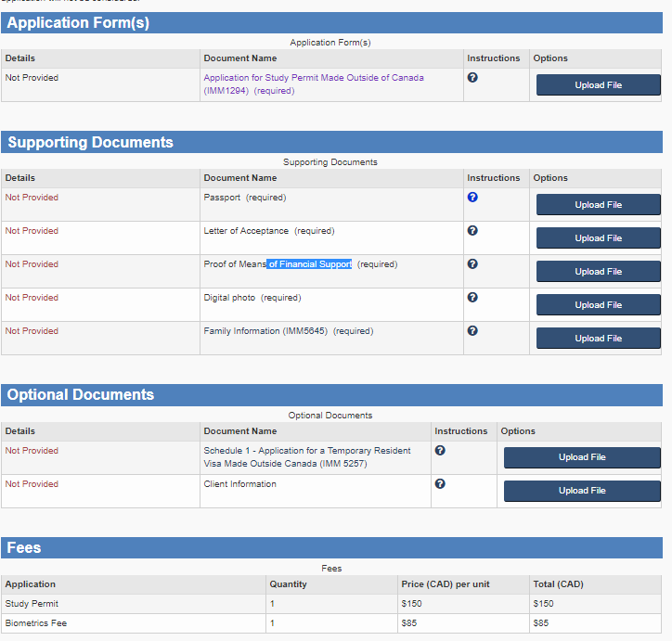This screenshot has height=641, width=672.
Task: Click 'Not Provided' status in Client Information row
Action: coord(32,484)
